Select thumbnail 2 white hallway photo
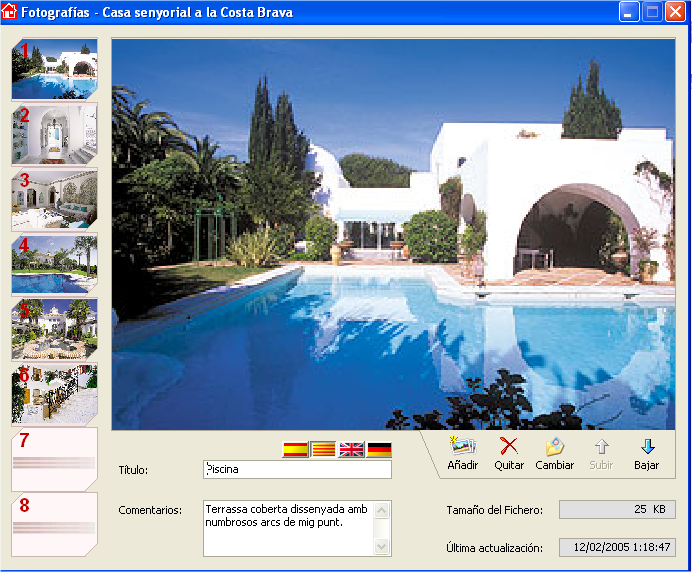 [55, 134]
